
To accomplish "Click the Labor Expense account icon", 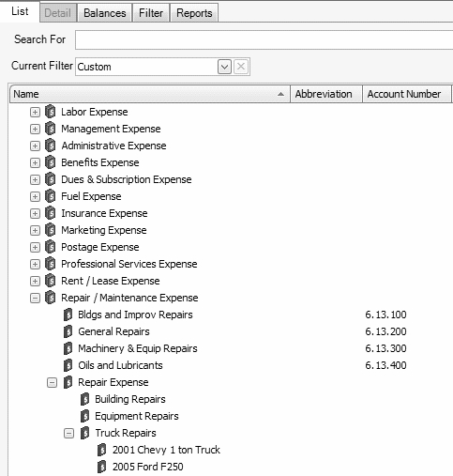I will (x=50, y=112).
